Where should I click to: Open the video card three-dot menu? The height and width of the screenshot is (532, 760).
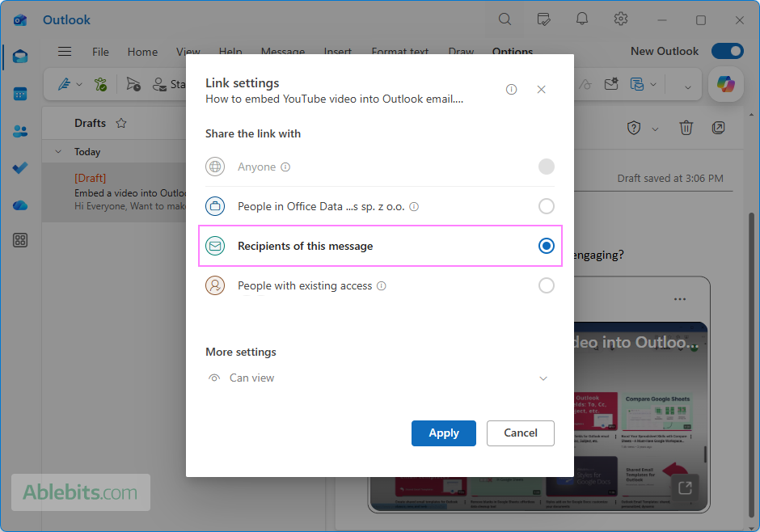tap(679, 299)
